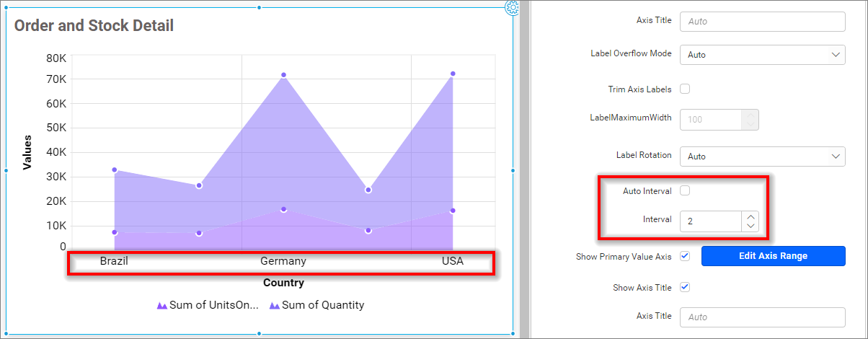This screenshot has width=868, height=339.
Task: Click into the Interval number field
Action: coord(712,221)
